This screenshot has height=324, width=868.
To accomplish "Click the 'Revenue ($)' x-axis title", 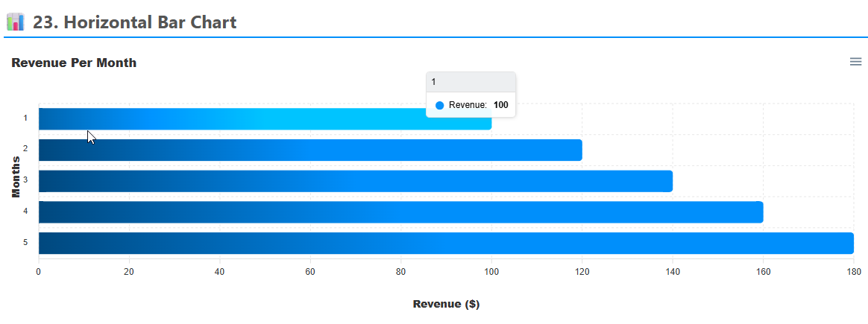I will pyautogui.click(x=446, y=304).
